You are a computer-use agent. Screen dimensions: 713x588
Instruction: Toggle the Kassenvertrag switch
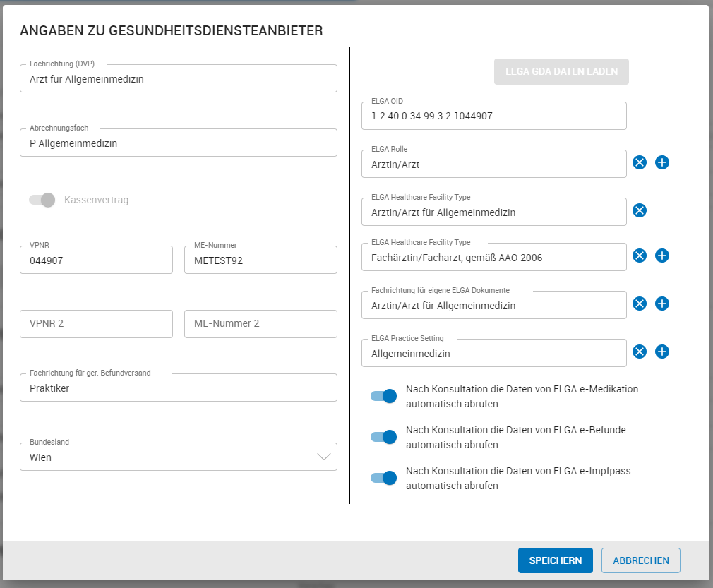point(40,200)
